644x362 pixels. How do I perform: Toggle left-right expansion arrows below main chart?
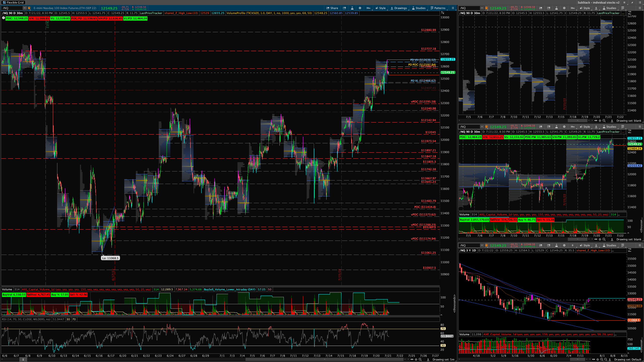point(412,359)
